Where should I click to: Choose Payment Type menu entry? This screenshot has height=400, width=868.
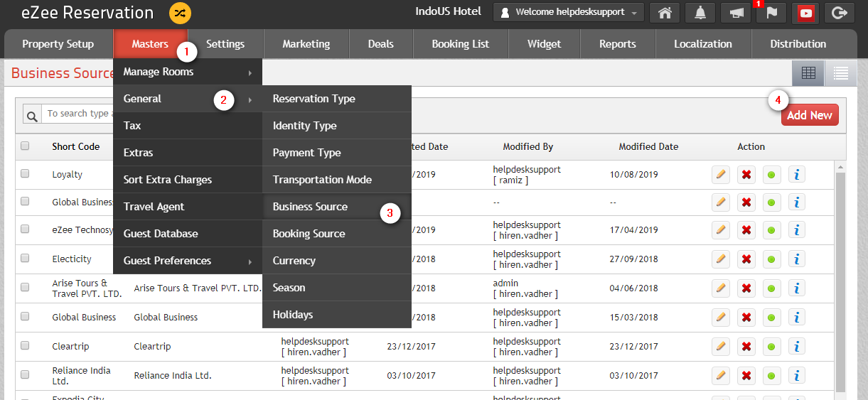click(337, 153)
